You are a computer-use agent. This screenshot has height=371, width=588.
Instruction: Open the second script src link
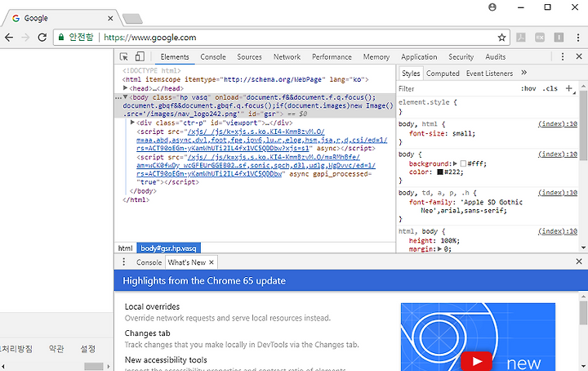click(x=256, y=165)
